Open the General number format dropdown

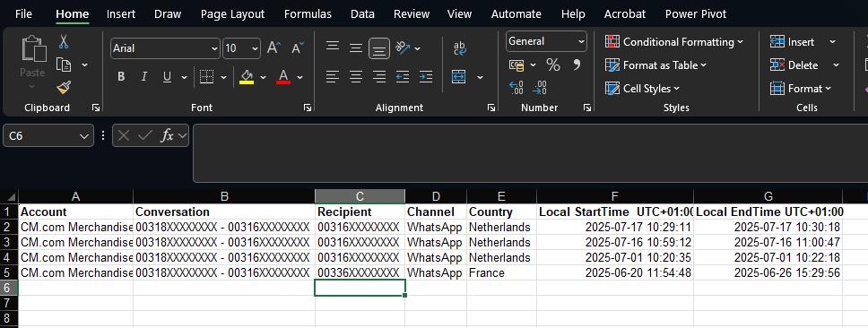(x=581, y=41)
